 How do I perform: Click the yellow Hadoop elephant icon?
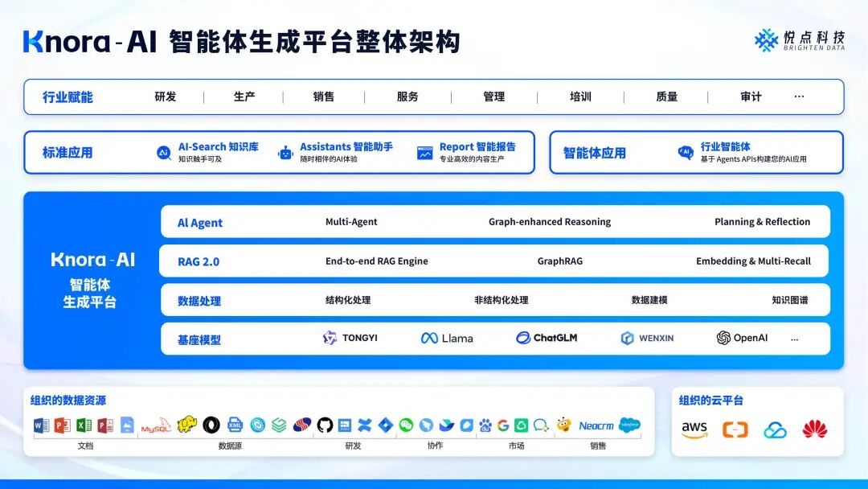point(187,424)
